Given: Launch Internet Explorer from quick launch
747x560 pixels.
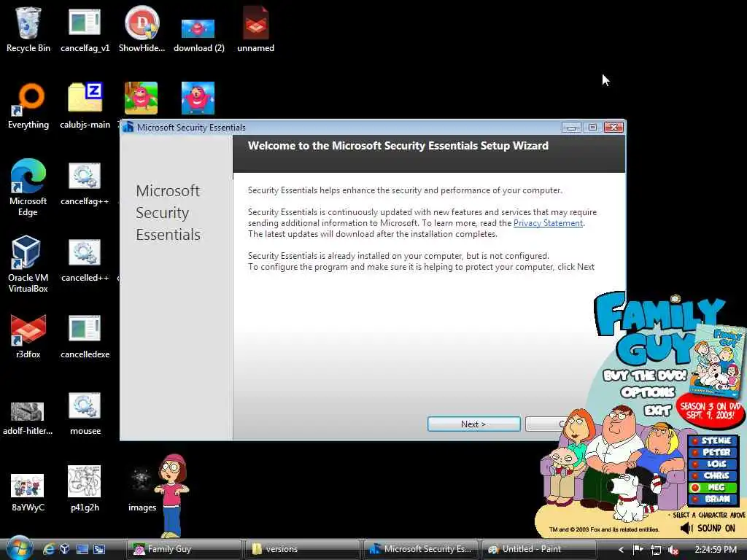Looking at the screenshot, I should tap(48, 549).
